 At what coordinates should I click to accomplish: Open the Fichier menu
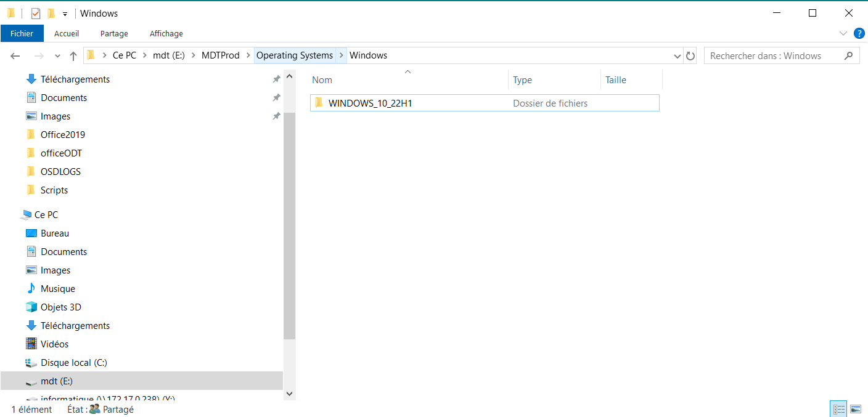(x=22, y=33)
